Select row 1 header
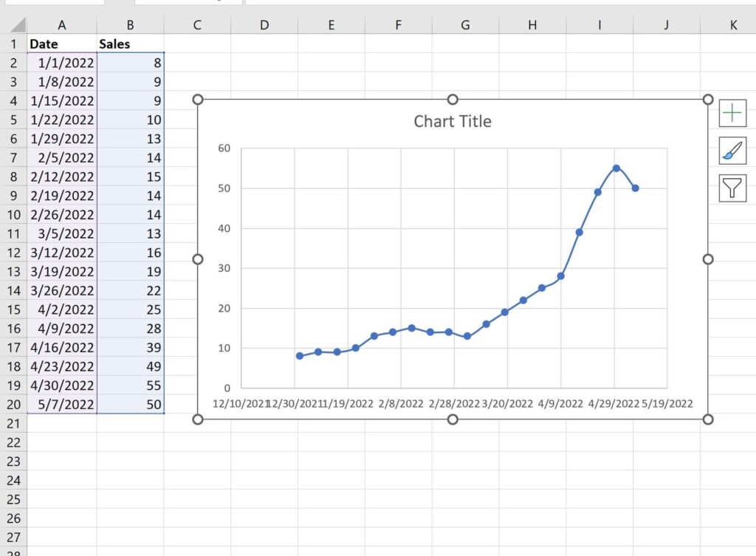 13,44
